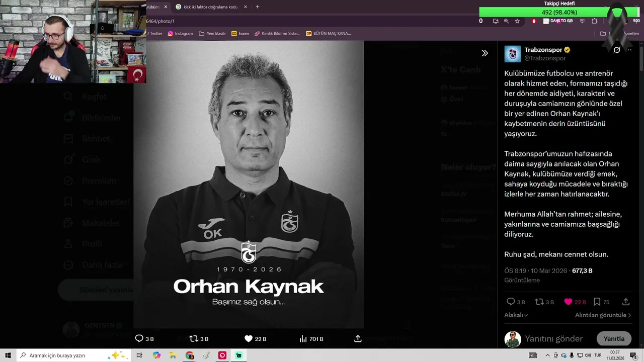Open the Instagram bookmark
The height and width of the screenshot is (362, 644).
tap(180, 34)
